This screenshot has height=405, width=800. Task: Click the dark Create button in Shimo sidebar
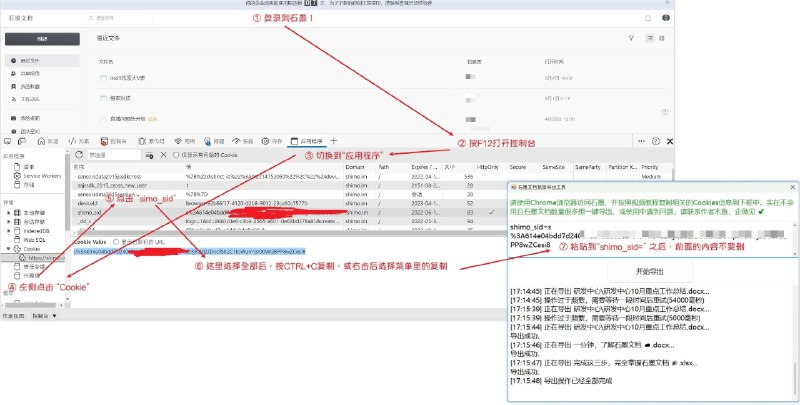[42, 39]
